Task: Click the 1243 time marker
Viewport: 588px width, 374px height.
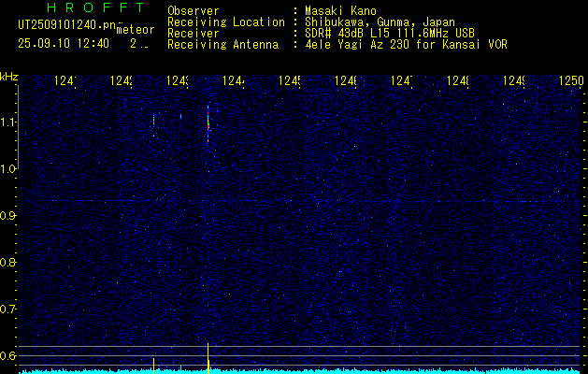Action: 178,80
